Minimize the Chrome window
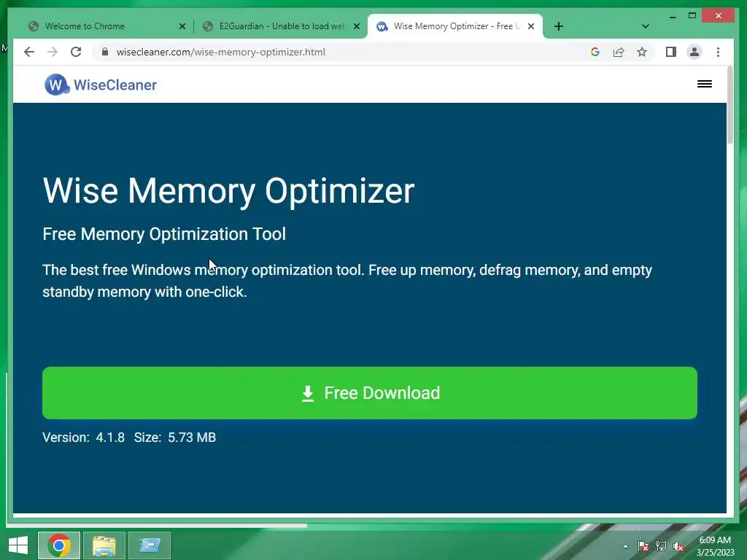 pyautogui.click(x=673, y=16)
